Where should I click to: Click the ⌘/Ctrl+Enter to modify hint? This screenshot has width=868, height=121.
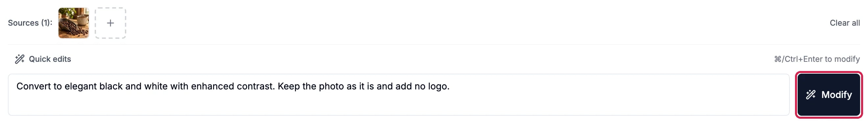817,59
